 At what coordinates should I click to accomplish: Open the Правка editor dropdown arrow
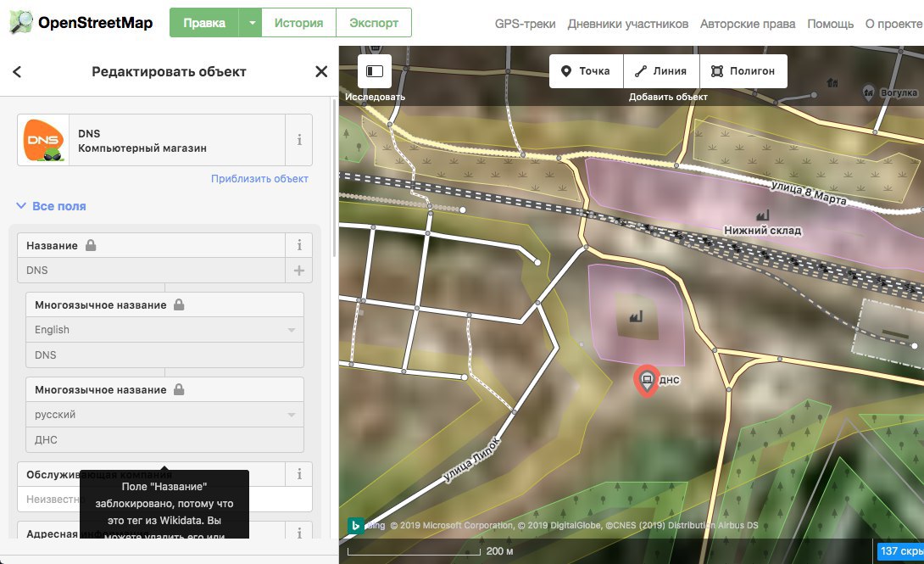[251, 23]
